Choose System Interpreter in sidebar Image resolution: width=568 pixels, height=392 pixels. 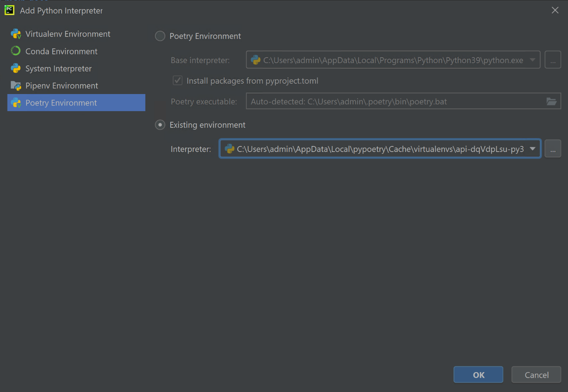coord(76,68)
